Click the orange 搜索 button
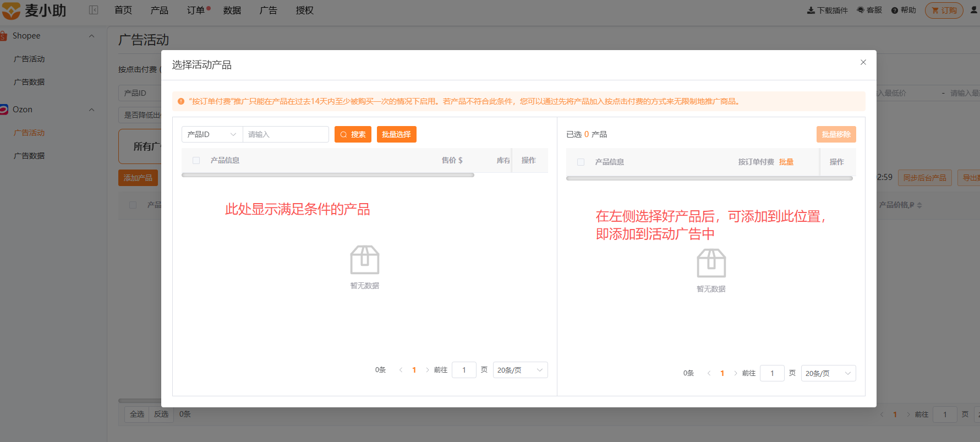980x442 pixels. point(353,134)
